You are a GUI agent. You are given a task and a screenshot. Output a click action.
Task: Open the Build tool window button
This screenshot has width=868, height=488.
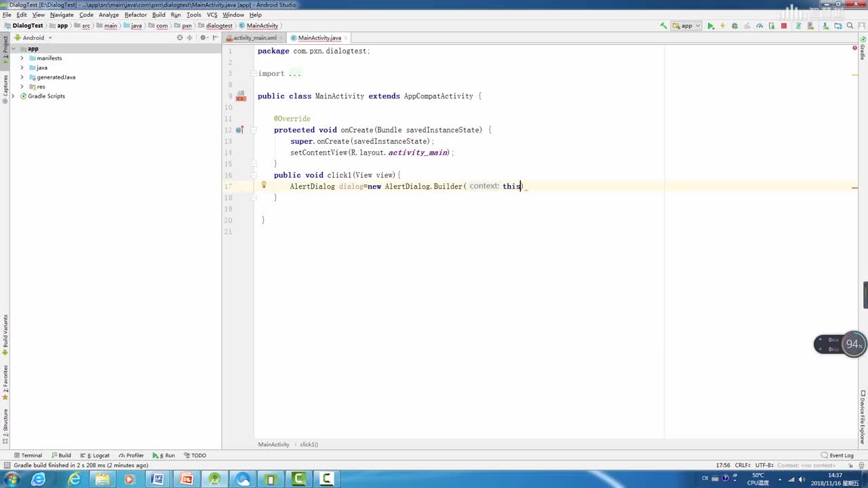(61, 455)
